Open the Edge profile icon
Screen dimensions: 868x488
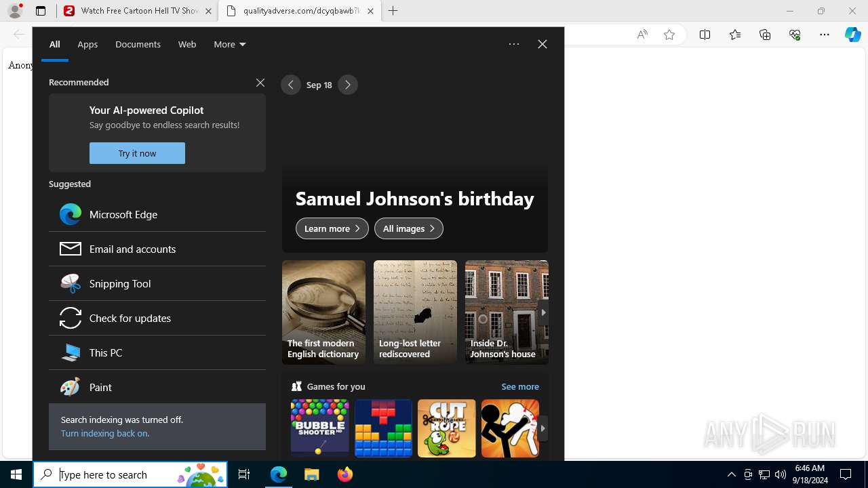pos(15,11)
